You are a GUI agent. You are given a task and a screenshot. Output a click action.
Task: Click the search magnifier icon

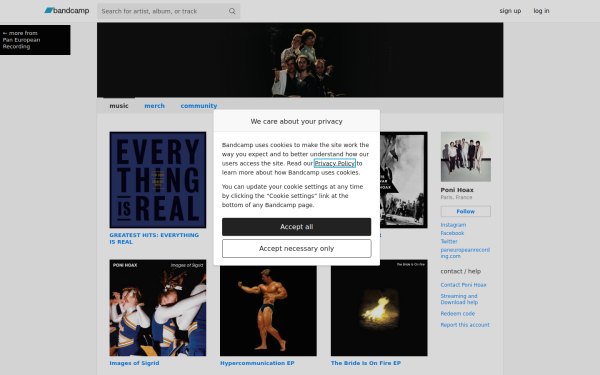pyautogui.click(x=232, y=11)
